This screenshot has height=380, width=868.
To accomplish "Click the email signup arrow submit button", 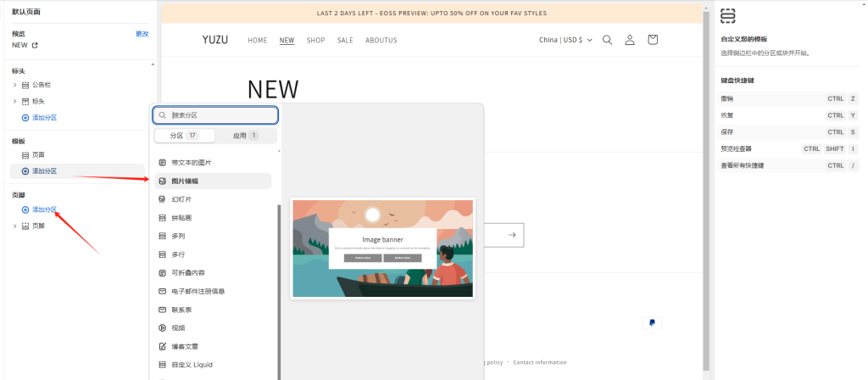I will (x=512, y=235).
